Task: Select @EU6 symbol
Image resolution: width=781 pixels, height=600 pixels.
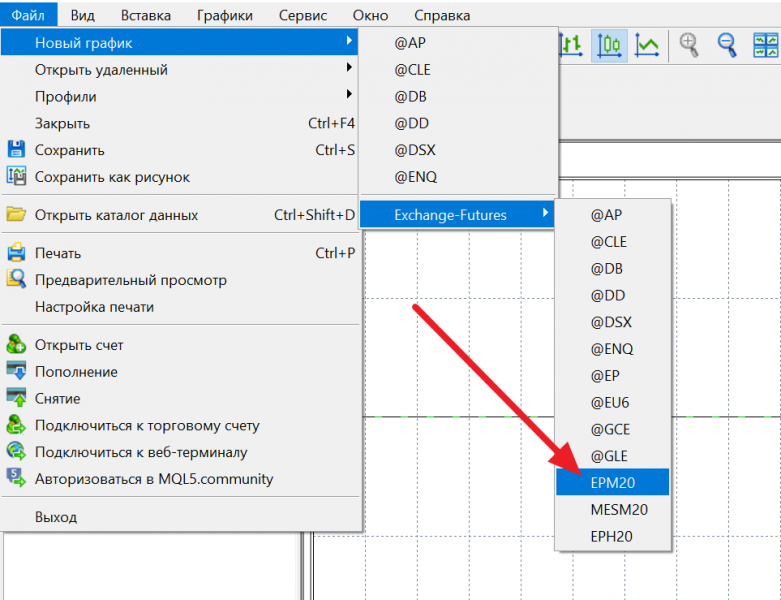Action: 613,402
